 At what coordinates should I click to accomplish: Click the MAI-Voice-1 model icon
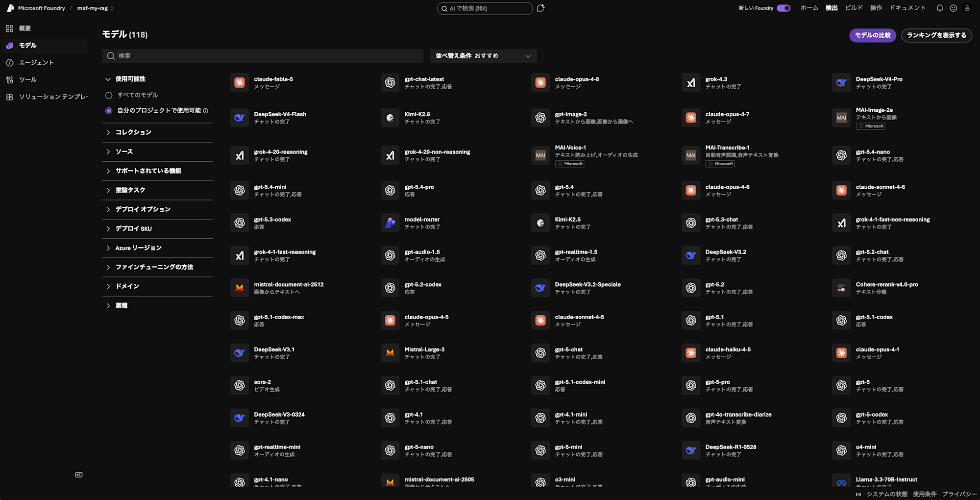(540, 155)
